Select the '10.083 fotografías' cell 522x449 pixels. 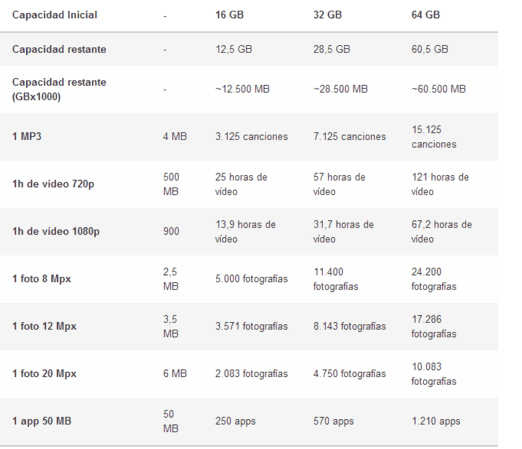tap(434, 374)
